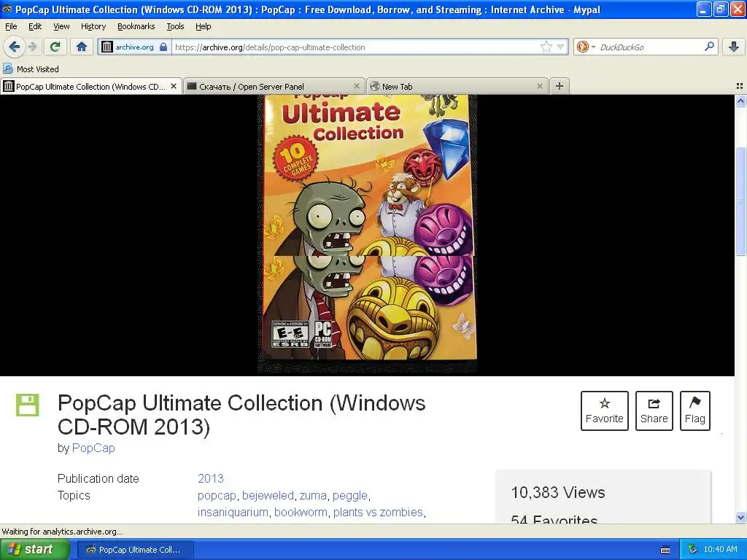Close the Open Server Panel tab
Image resolution: width=747 pixels, height=560 pixels.
click(356, 86)
